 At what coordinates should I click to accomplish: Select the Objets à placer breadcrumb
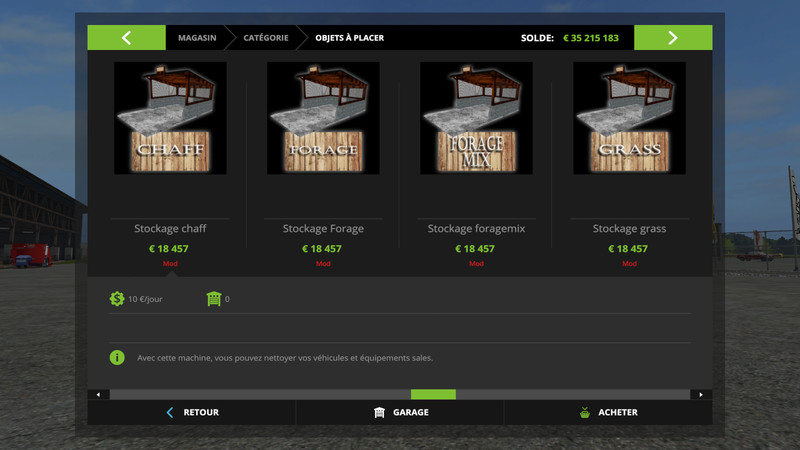(x=349, y=38)
